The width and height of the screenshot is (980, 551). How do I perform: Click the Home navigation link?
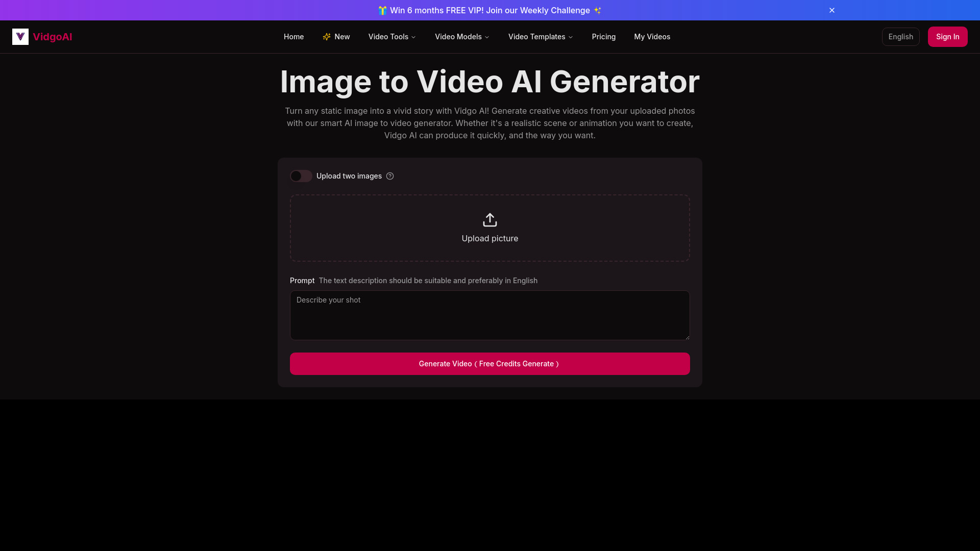click(293, 36)
